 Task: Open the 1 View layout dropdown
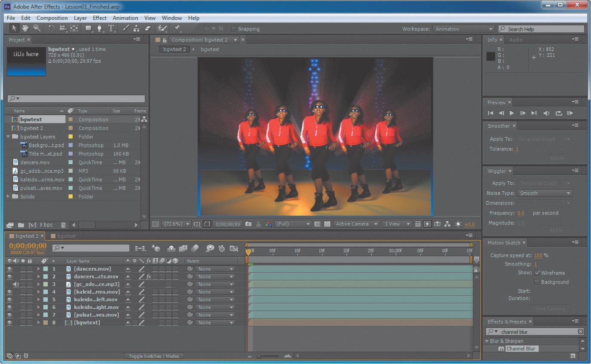coord(397,224)
